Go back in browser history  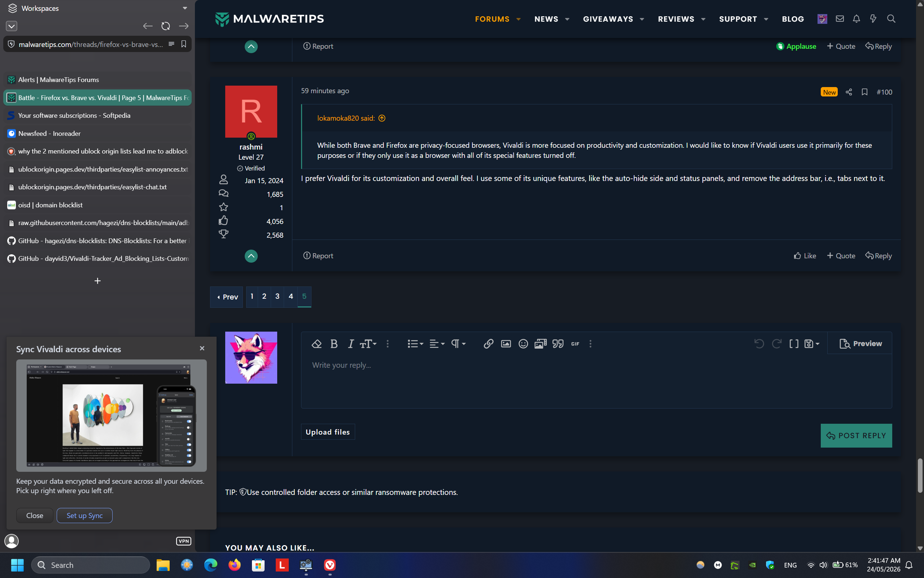point(148,26)
